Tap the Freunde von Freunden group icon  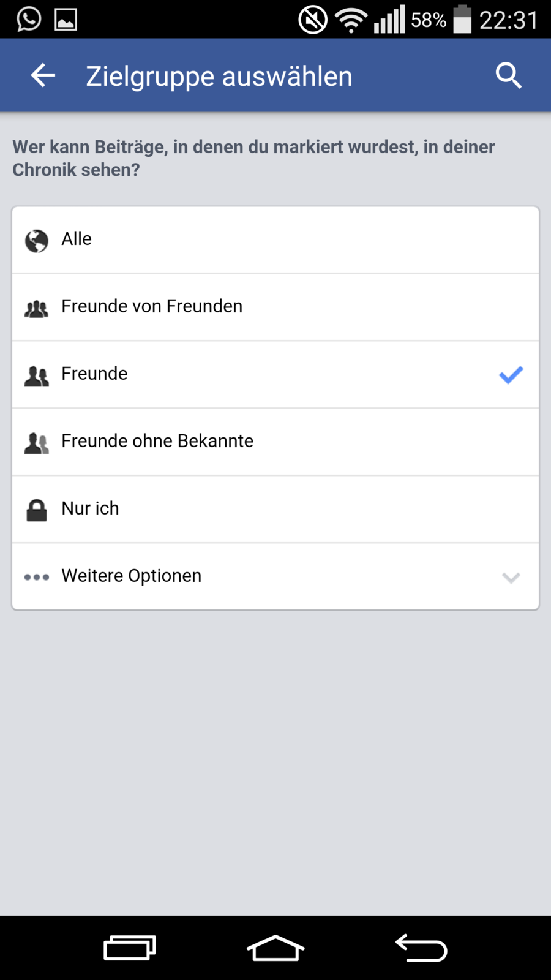coord(37,309)
